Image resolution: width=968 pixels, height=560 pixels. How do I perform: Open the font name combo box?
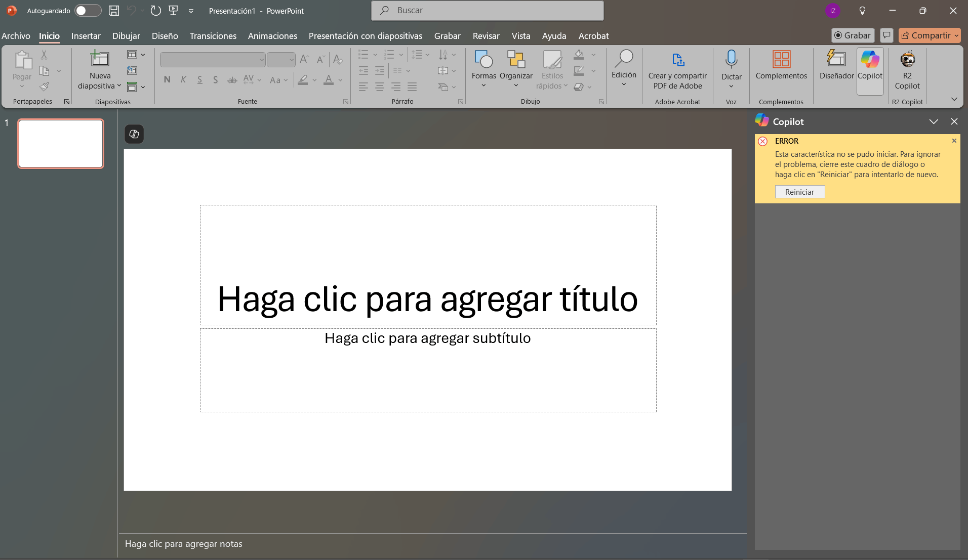[x=213, y=60]
